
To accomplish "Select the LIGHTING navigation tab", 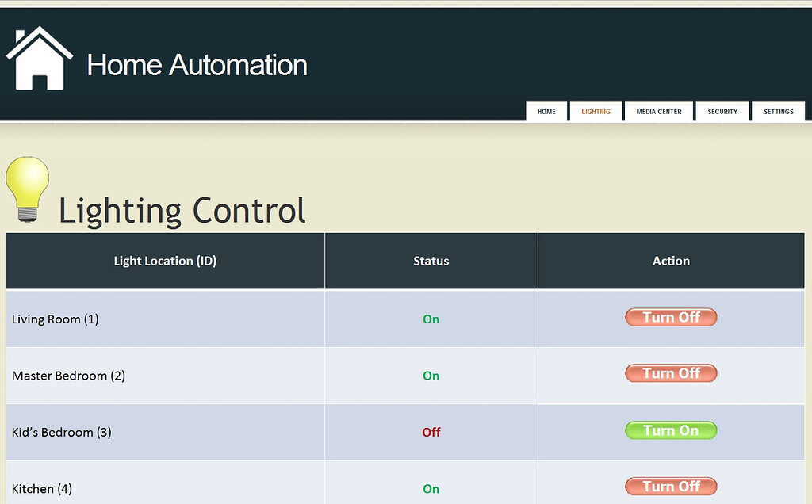I will pyautogui.click(x=596, y=111).
